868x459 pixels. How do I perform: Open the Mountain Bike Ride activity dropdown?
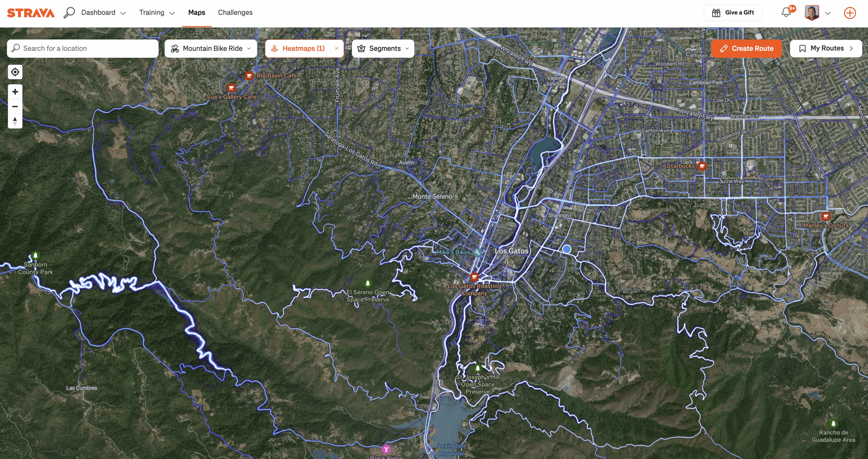point(211,48)
